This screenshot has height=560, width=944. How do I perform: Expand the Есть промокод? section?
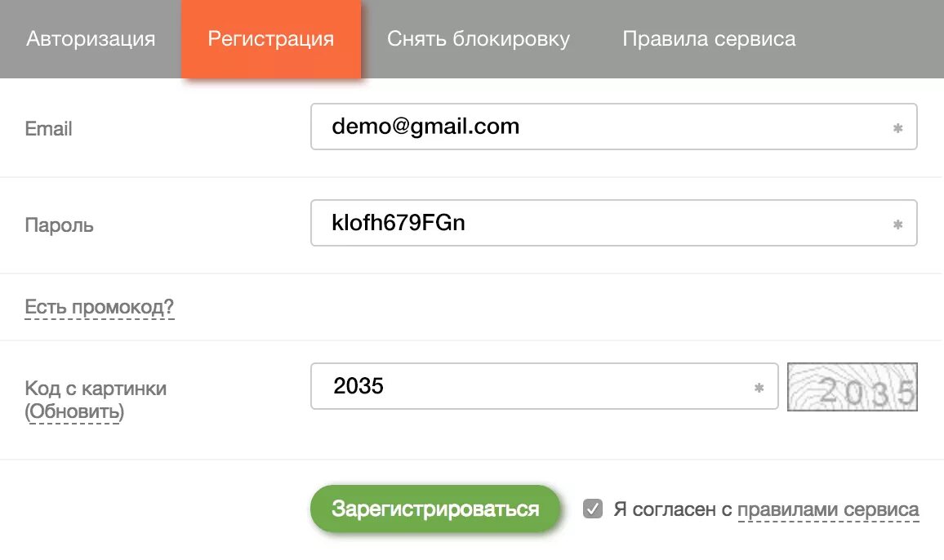tap(100, 308)
